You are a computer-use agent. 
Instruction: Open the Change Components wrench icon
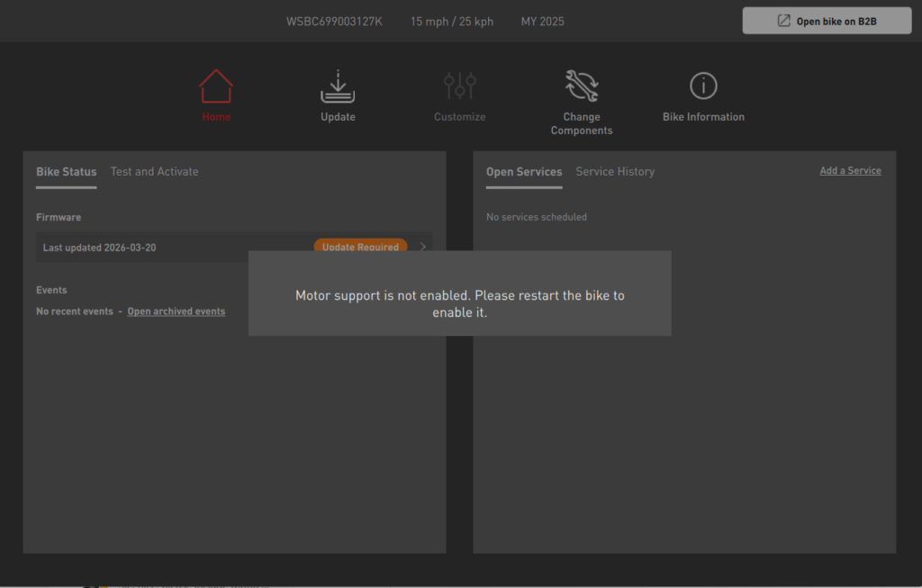click(582, 86)
